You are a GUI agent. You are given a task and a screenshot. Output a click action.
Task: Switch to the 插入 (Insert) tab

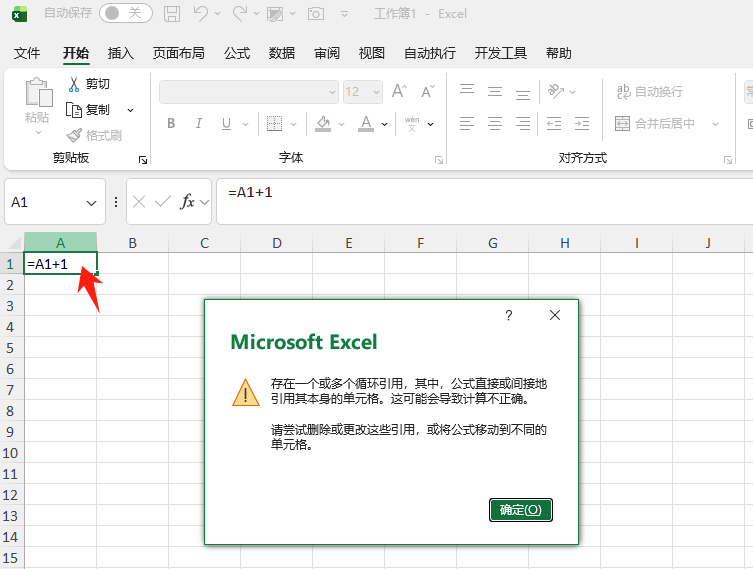pyautogui.click(x=121, y=53)
